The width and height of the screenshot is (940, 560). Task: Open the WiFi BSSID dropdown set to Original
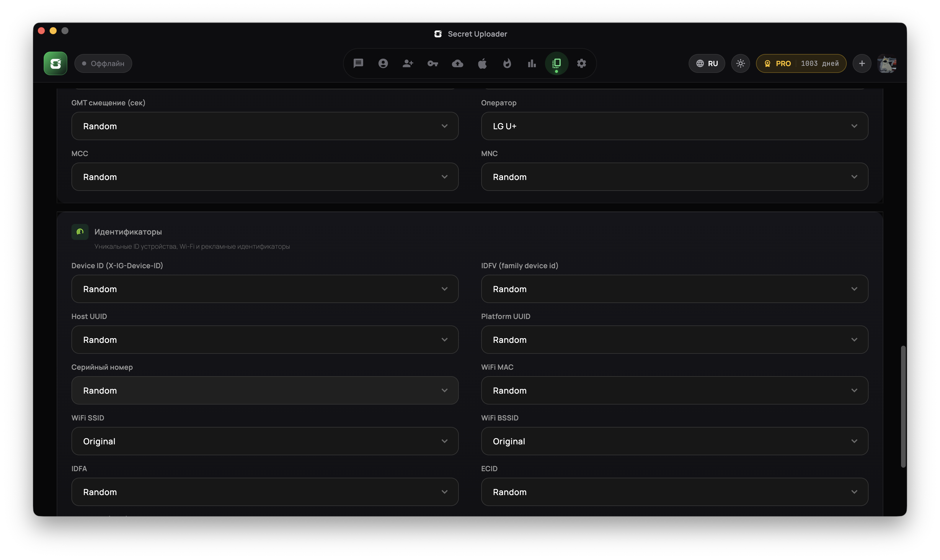tap(675, 441)
